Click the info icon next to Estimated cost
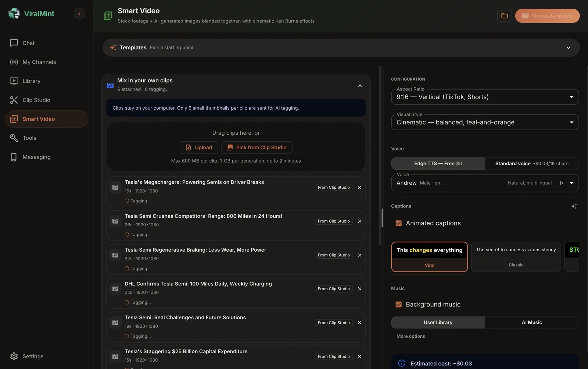Image resolution: width=588 pixels, height=369 pixels. (402, 363)
